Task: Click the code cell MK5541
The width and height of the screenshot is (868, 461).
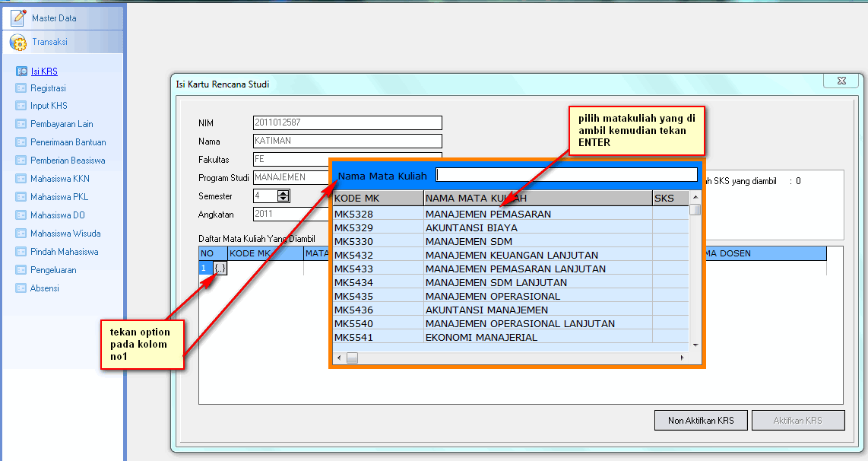Action: [x=378, y=337]
